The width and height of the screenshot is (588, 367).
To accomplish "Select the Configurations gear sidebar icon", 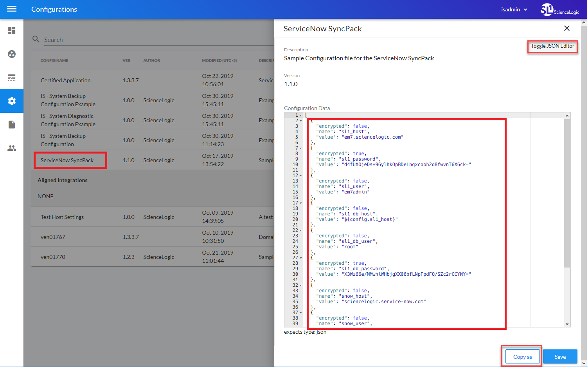I will pyautogui.click(x=12, y=101).
